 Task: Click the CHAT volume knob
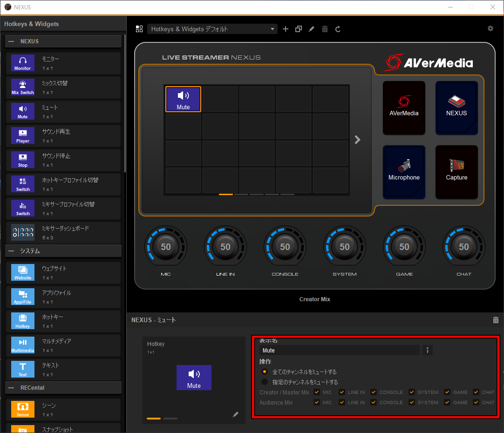point(464,247)
